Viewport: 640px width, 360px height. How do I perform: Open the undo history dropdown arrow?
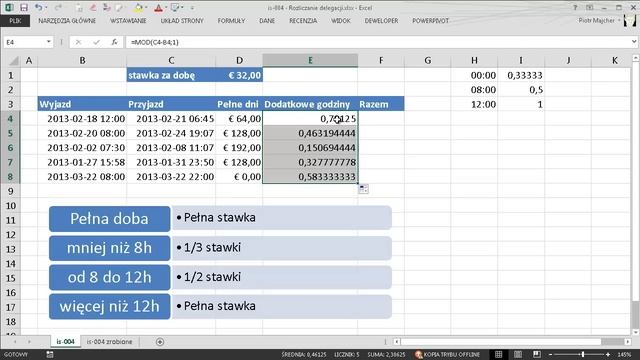point(45,8)
